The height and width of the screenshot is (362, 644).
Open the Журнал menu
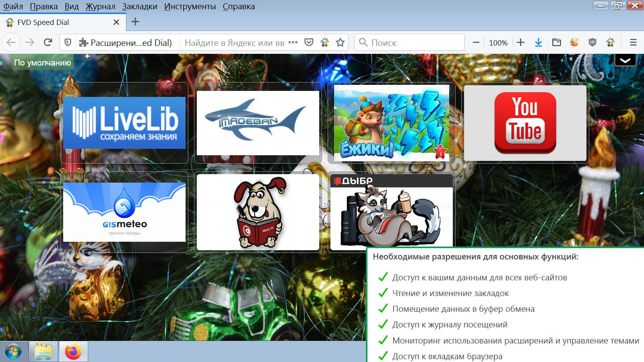point(100,6)
